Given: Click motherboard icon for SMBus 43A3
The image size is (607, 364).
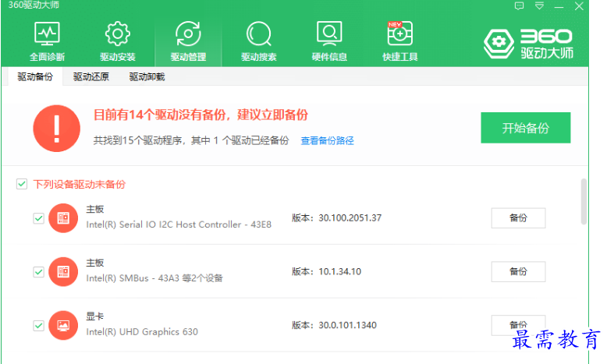Looking at the screenshot, I should pos(63,272).
